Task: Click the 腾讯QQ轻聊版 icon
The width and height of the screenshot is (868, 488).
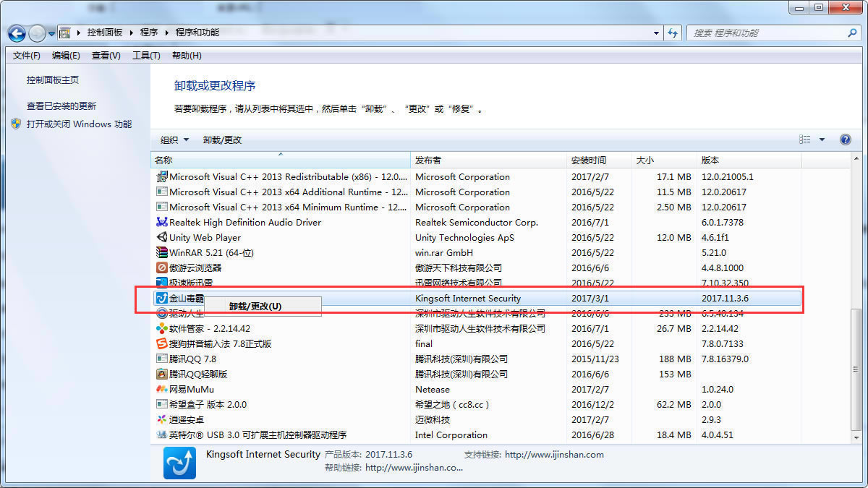Action: point(162,374)
